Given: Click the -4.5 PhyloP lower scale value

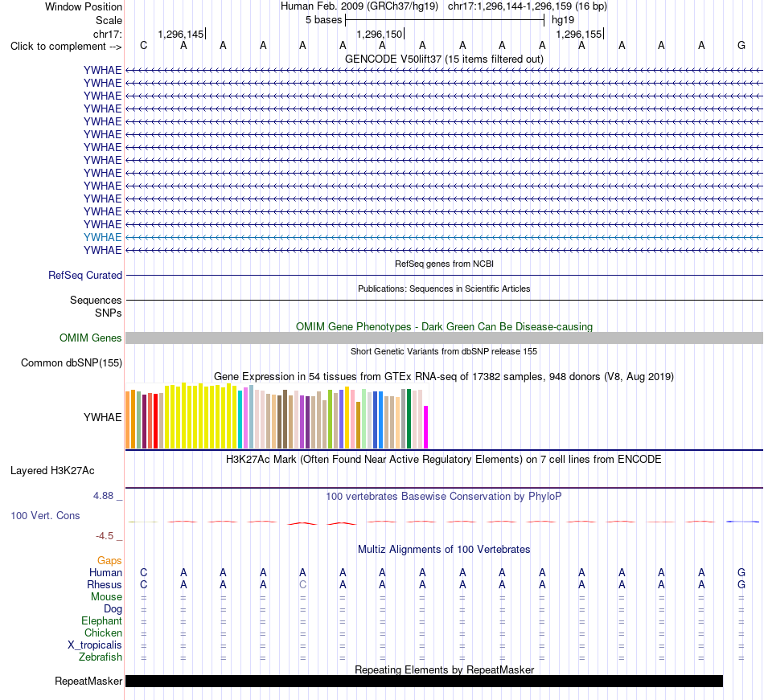Looking at the screenshot, I should (105, 536).
